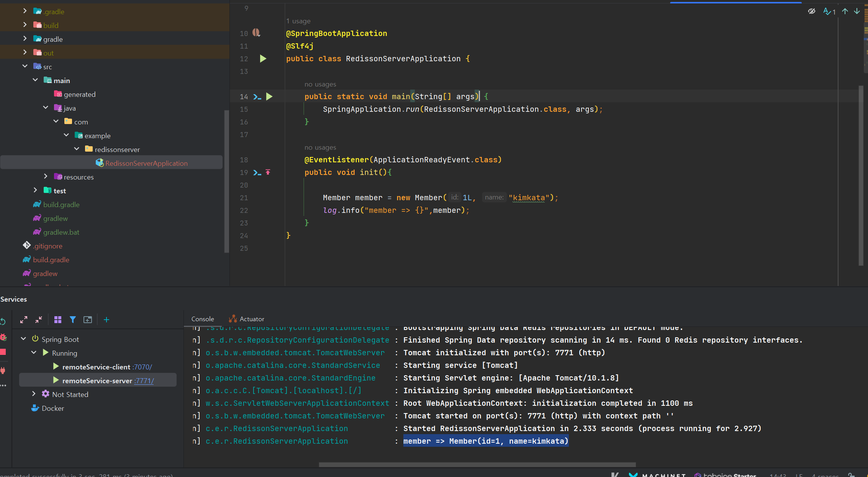The width and height of the screenshot is (868, 477).
Task: Click green run arrow beside main method
Action: pos(269,96)
